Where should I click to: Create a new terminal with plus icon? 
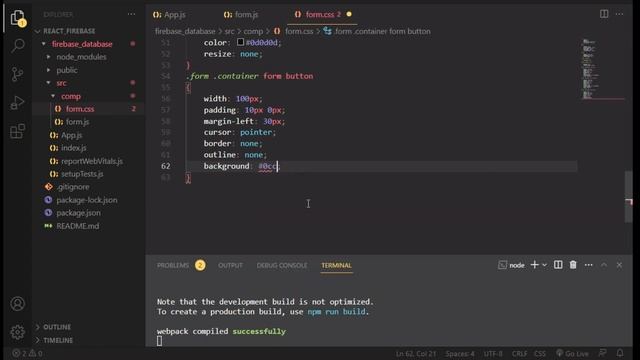click(x=534, y=265)
